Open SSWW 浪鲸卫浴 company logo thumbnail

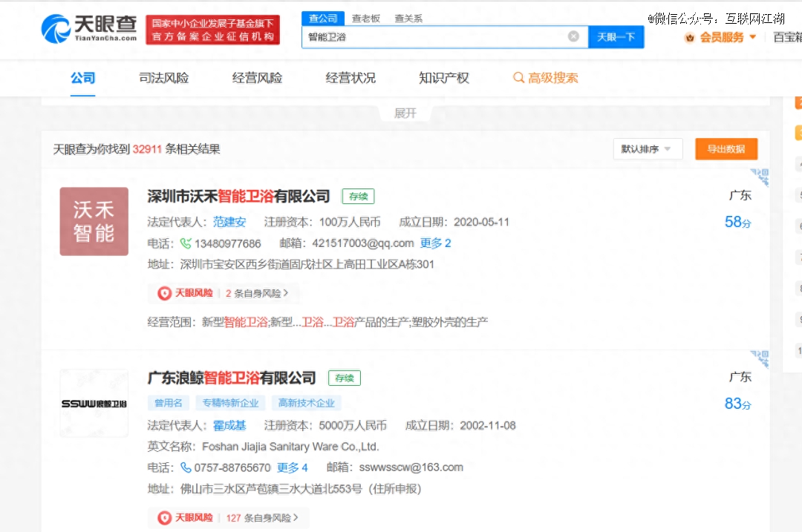click(94, 403)
